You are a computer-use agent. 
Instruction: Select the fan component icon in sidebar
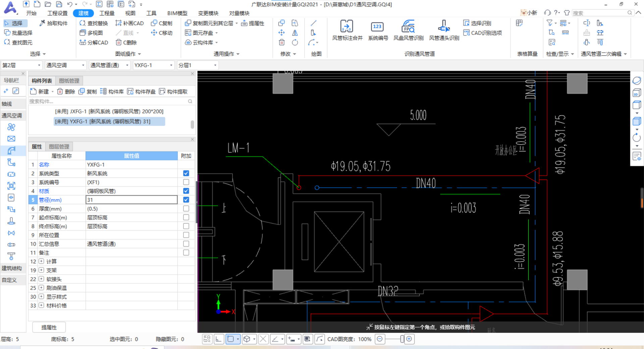[11, 127]
